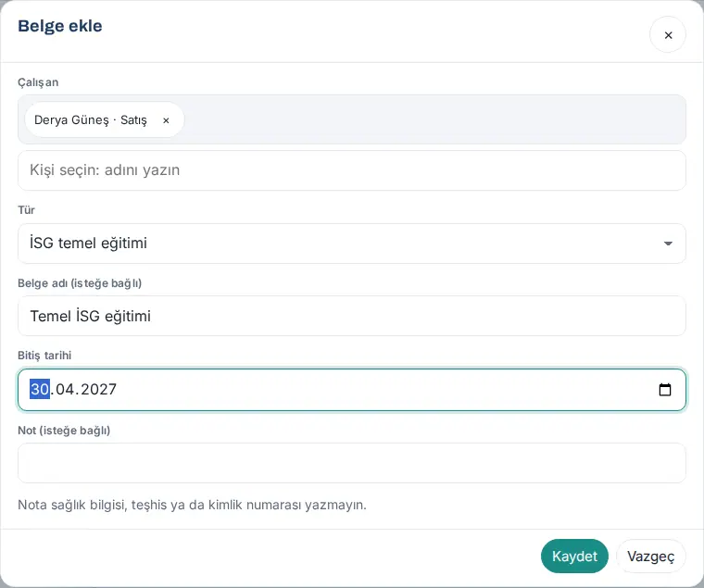Click the Belge ekle dialog title
The width and height of the screenshot is (704, 588).
click(x=60, y=26)
